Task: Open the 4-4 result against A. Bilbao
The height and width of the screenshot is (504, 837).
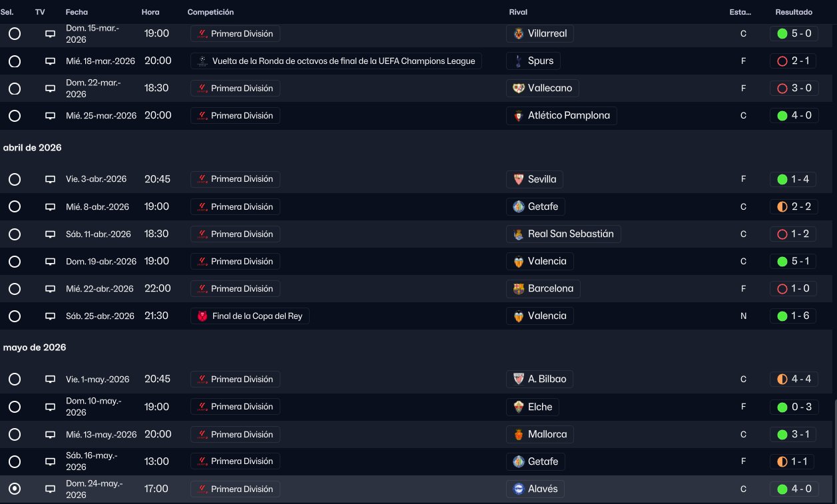Action: tap(794, 379)
